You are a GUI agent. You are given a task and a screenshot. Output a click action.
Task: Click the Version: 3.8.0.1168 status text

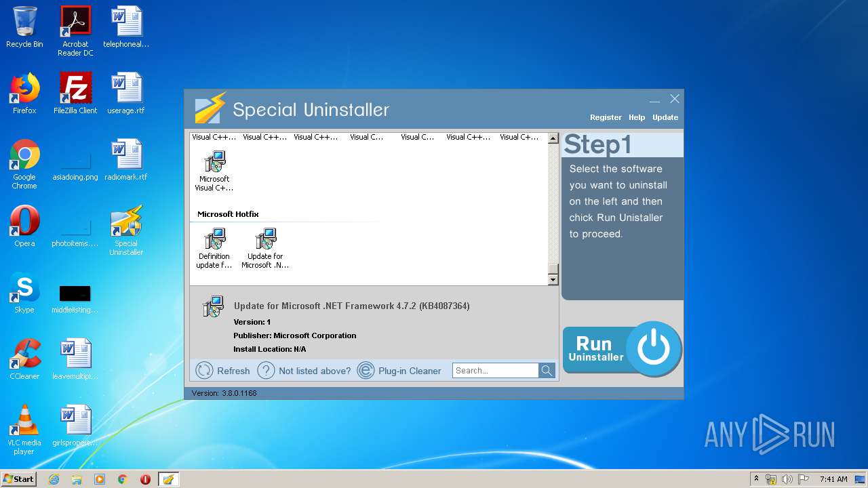tap(224, 393)
